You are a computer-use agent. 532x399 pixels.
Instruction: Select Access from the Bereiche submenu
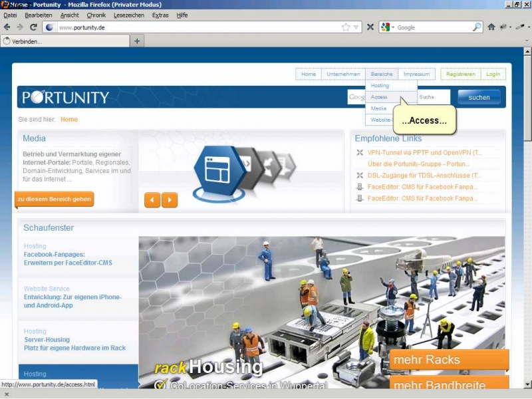pyautogui.click(x=379, y=97)
